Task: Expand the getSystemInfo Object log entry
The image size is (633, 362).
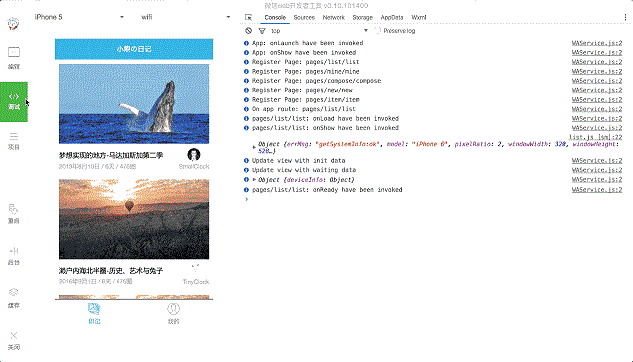Action: pyautogui.click(x=254, y=147)
